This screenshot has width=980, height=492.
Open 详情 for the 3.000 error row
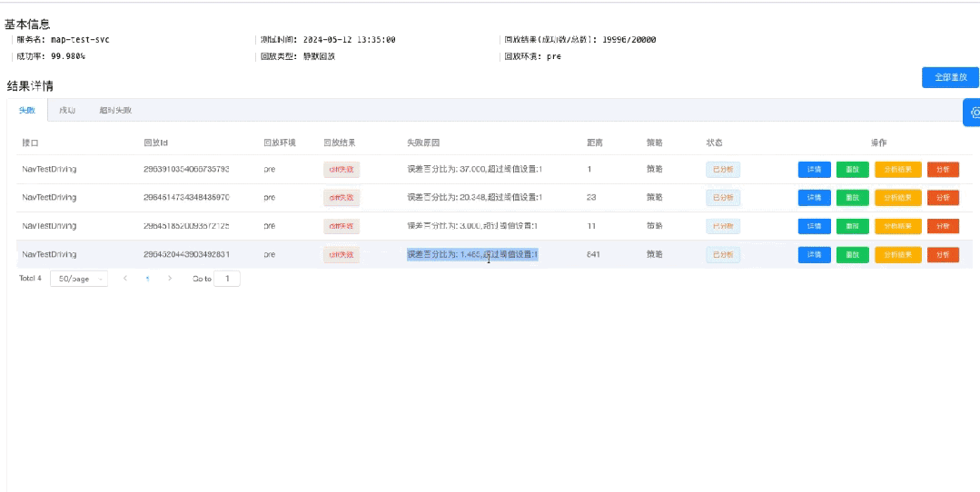(815, 226)
